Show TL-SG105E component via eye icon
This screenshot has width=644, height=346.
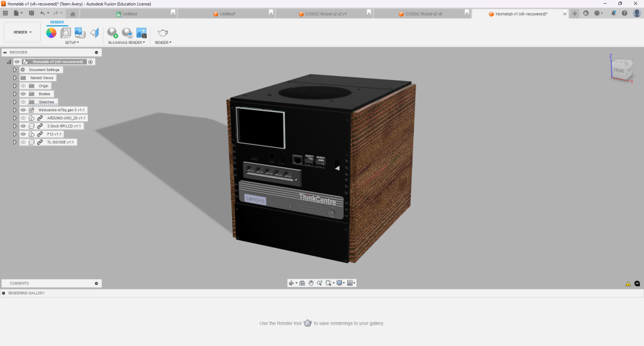23,142
